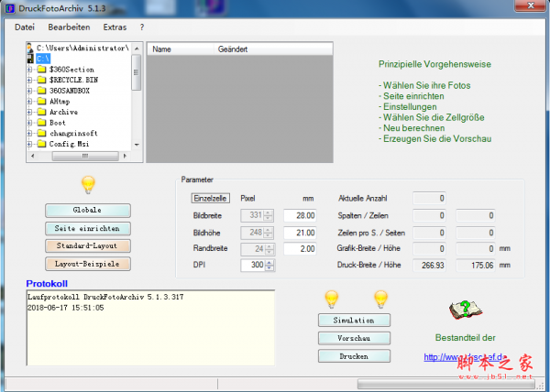Click the lightbulb hint above the right end of the Simulation button
This screenshot has width=550, height=392.
tap(380, 299)
